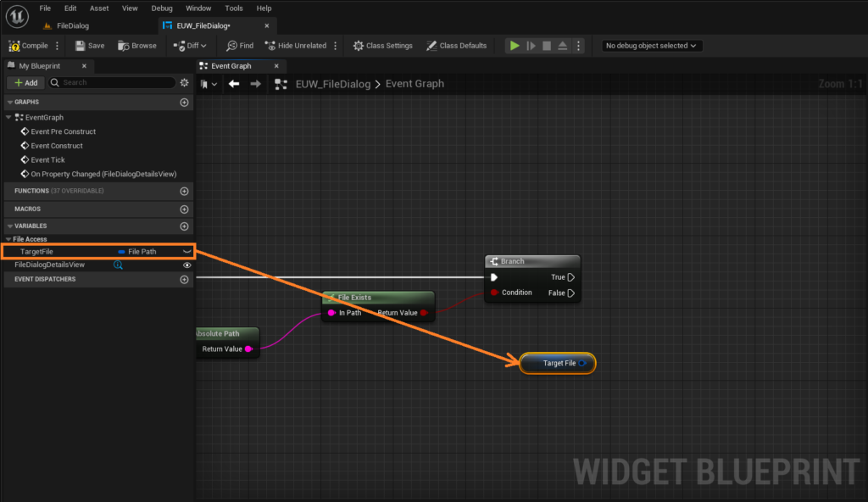Add a new function
This screenshot has height=502, width=868.
tap(184, 191)
